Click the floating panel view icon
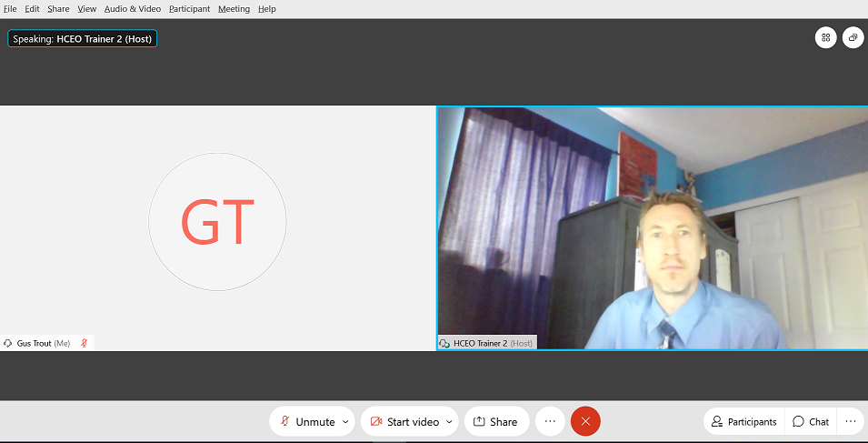Viewport: 868px width, 443px height. click(853, 37)
